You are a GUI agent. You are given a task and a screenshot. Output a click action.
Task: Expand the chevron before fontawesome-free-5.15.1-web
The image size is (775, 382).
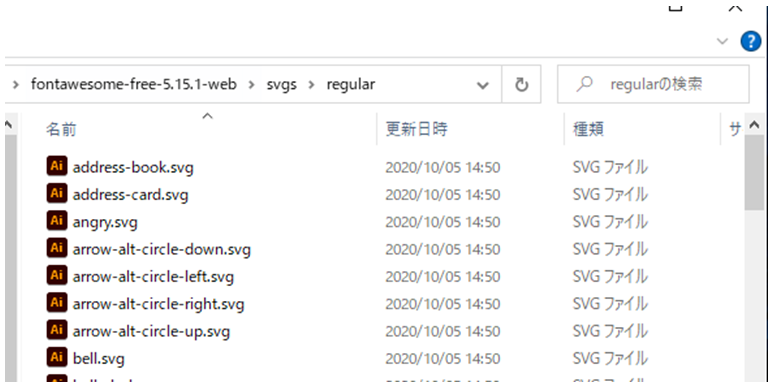[16, 85]
